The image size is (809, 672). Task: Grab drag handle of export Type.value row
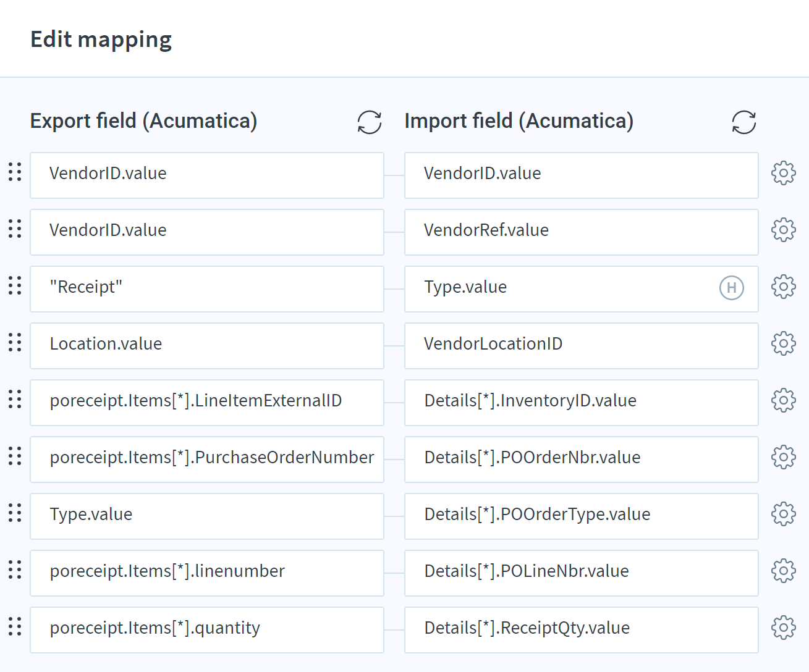(15, 513)
